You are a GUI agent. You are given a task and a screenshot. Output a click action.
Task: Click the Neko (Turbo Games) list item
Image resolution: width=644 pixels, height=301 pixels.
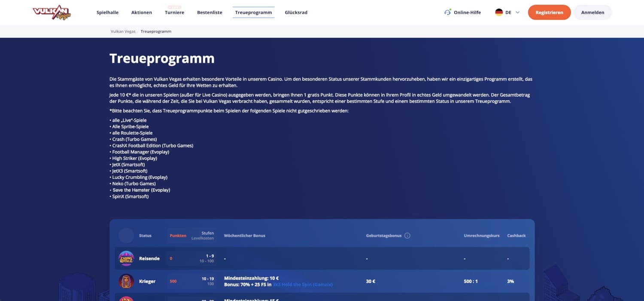pyautogui.click(x=133, y=184)
